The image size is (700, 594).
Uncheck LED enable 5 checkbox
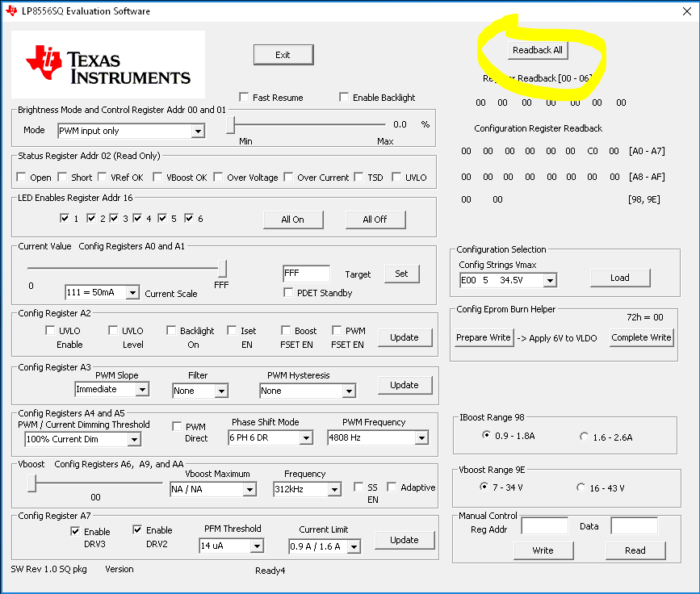pos(162,218)
